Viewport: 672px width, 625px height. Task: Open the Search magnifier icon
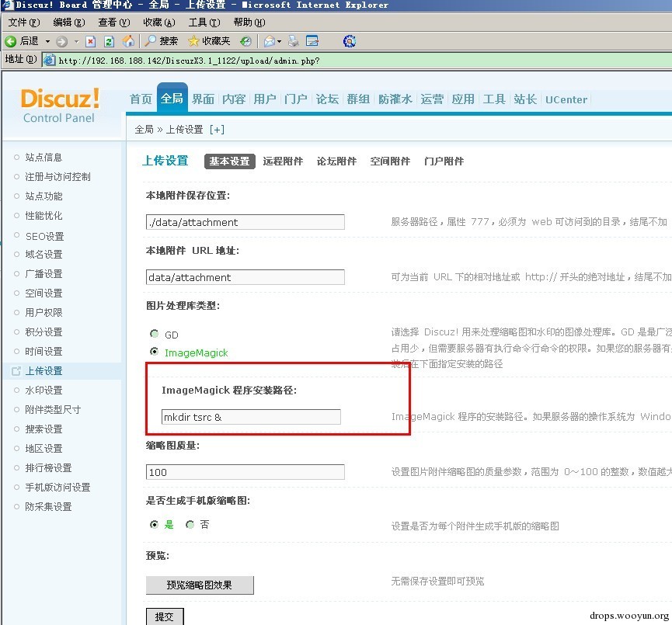coord(150,40)
